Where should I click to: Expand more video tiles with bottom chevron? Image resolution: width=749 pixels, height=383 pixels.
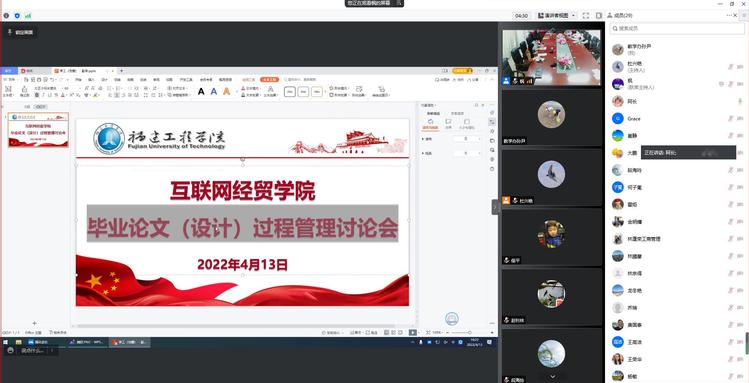[553, 377]
